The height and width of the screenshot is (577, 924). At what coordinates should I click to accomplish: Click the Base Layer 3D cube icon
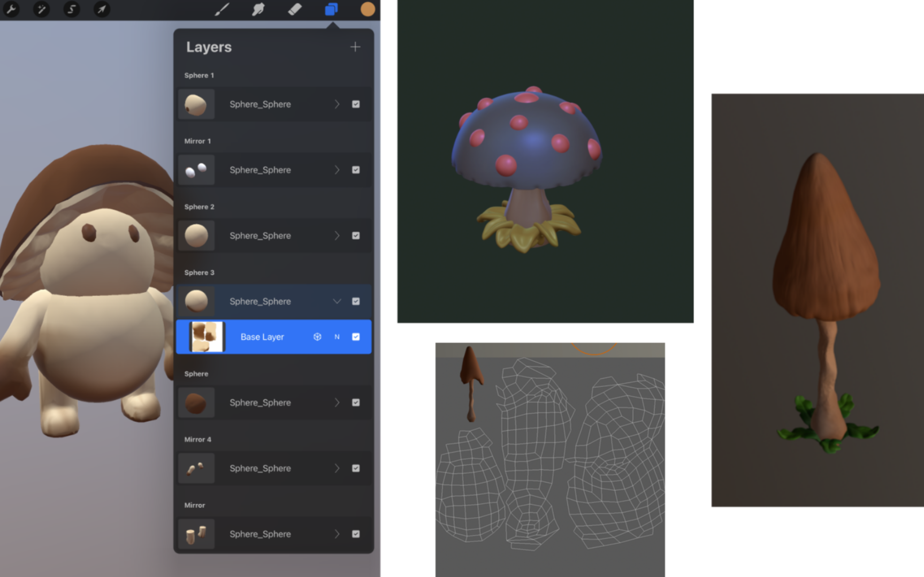[x=317, y=337]
